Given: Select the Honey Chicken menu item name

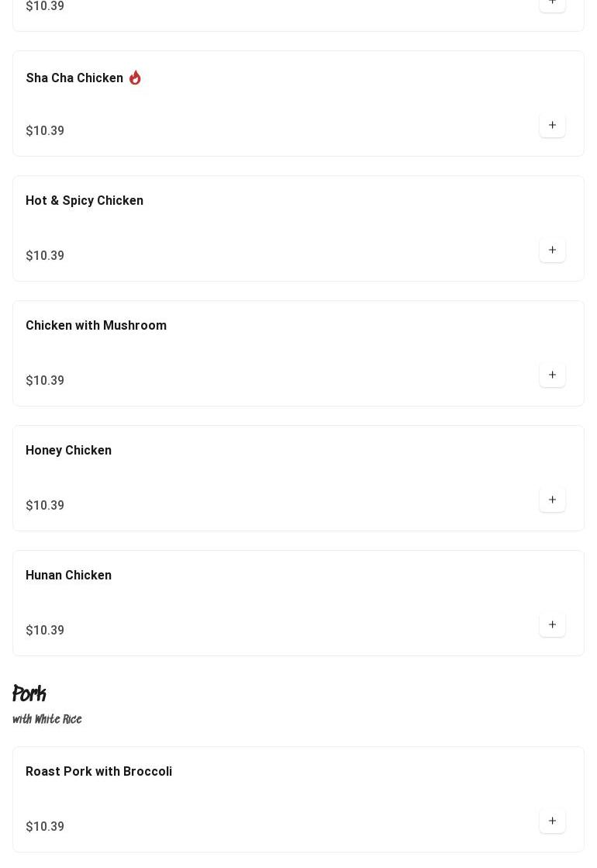Looking at the screenshot, I should pos(68,450).
